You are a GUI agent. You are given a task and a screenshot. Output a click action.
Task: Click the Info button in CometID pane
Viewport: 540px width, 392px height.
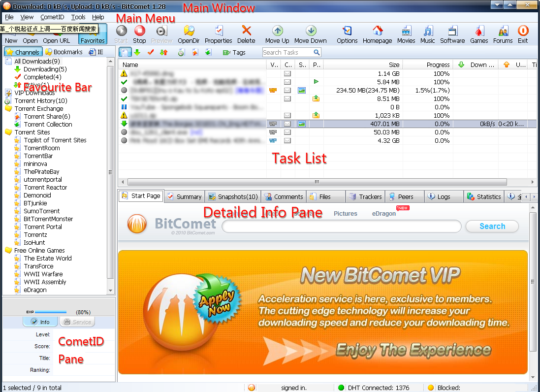tap(41, 322)
